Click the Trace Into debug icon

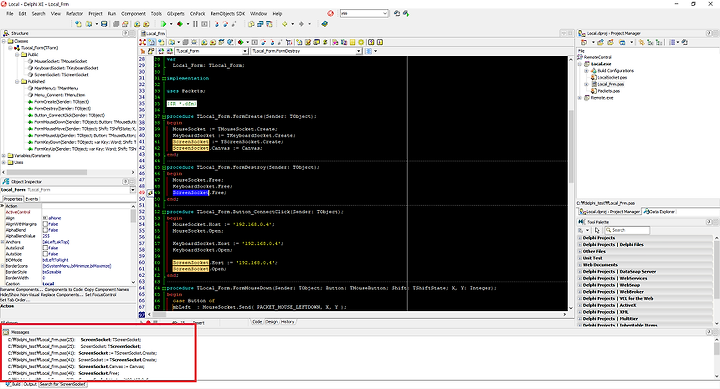coord(217,24)
